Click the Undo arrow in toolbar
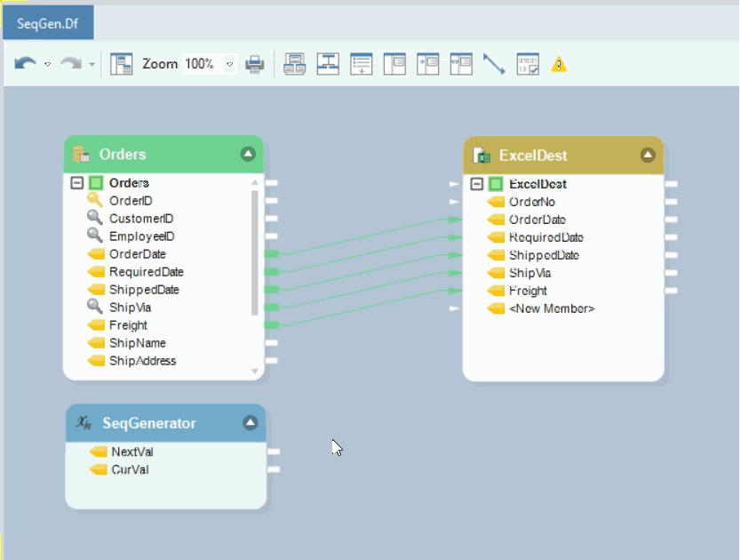The image size is (741, 560). 25,64
